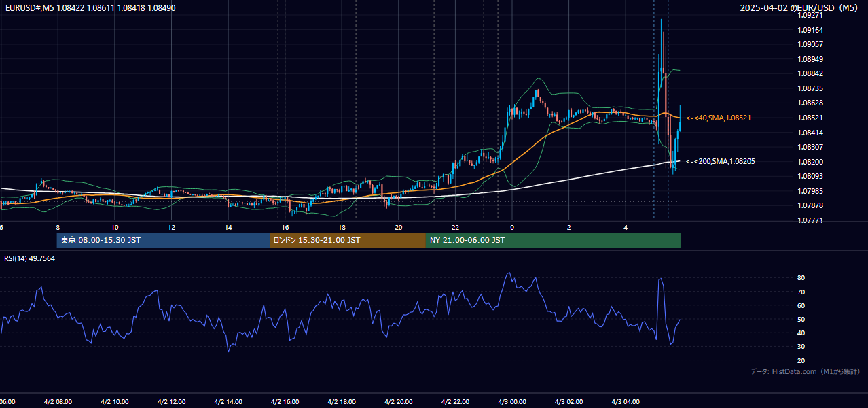Click RSI scale value 70
The width and height of the screenshot is (868, 408).
[801, 292]
